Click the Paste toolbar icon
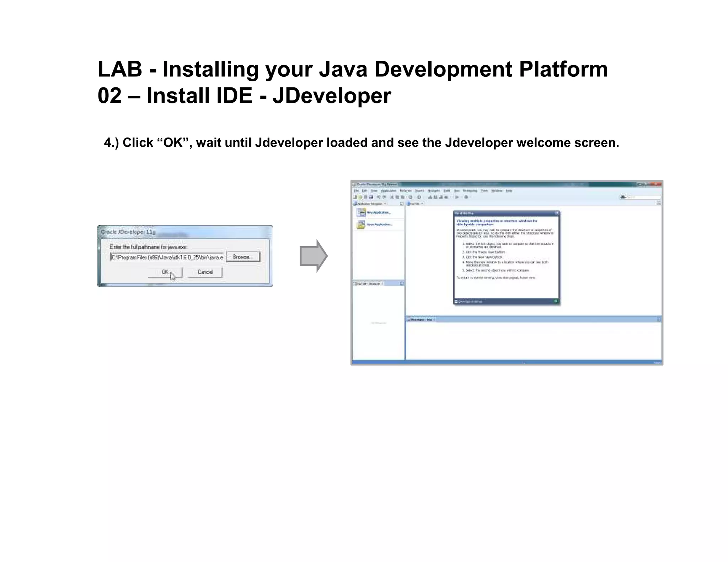728x562 pixels. pyautogui.click(x=402, y=197)
